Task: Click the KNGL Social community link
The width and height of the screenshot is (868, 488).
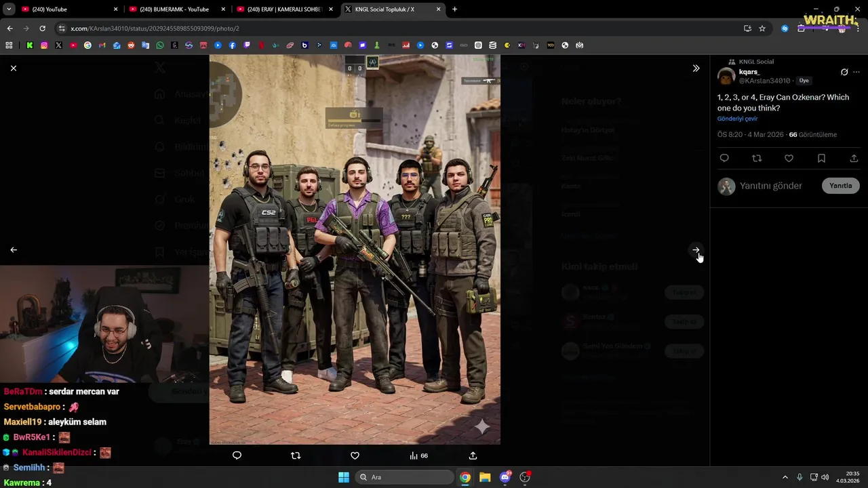Action: (x=756, y=62)
